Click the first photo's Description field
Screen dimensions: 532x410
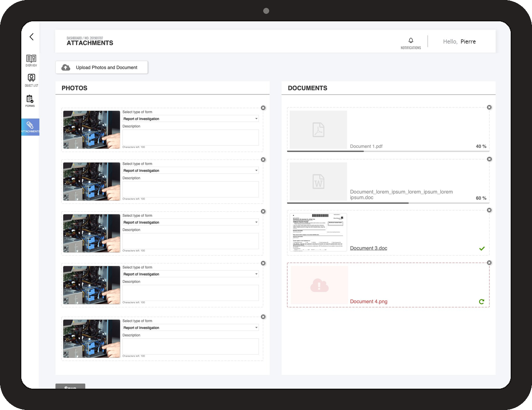[x=191, y=137]
